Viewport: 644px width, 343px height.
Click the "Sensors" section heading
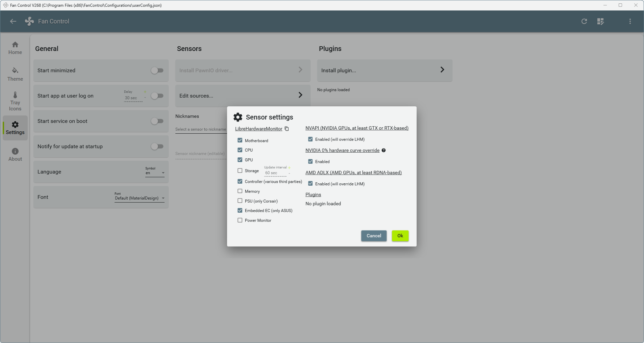tap(189, 49)
